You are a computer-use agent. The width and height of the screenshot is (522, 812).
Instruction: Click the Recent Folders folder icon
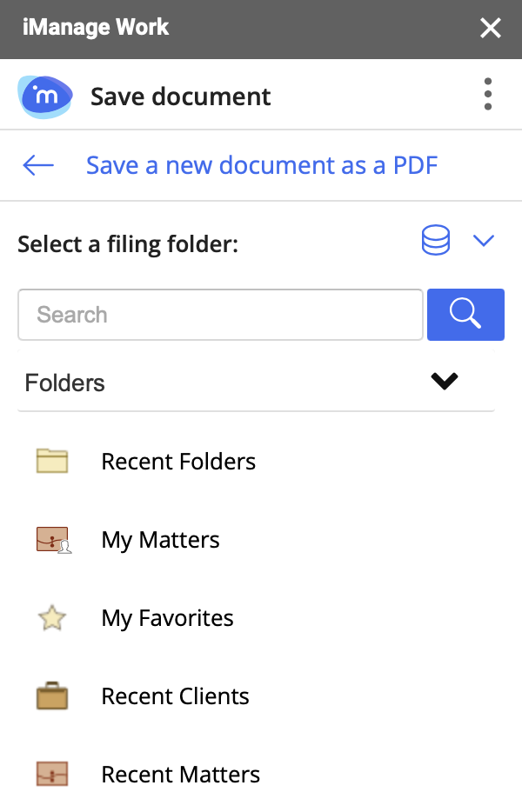[x=52, y=461]
